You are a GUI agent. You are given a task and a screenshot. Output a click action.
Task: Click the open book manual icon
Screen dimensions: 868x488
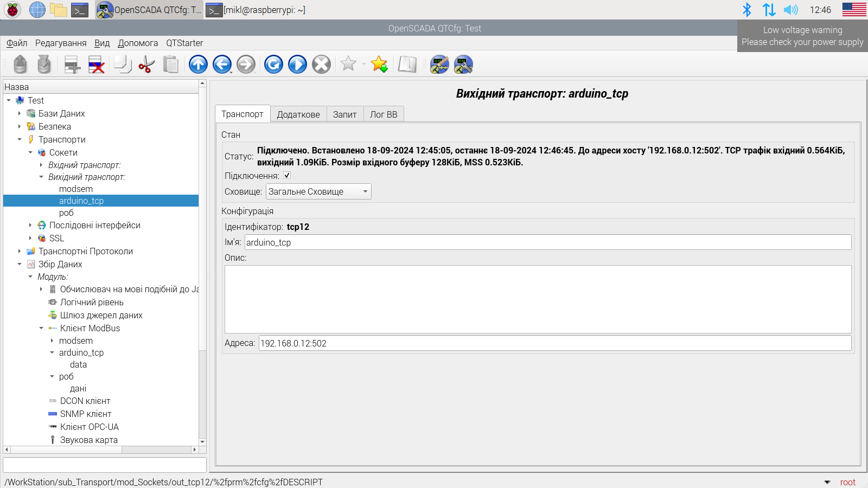(407, 65)
